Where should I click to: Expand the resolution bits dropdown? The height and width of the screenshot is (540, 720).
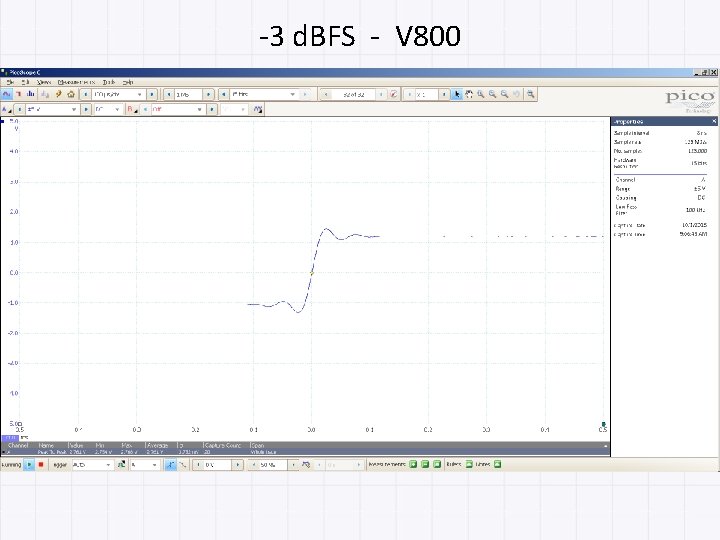coord(292,94)
